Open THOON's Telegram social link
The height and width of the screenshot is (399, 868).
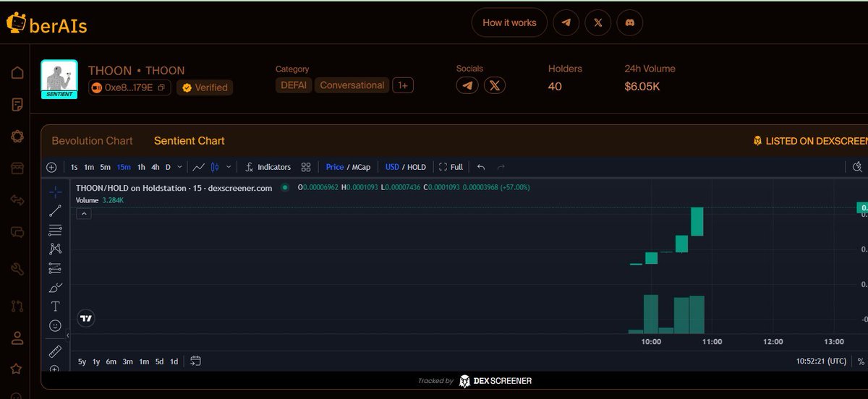[x=468, y=86]
